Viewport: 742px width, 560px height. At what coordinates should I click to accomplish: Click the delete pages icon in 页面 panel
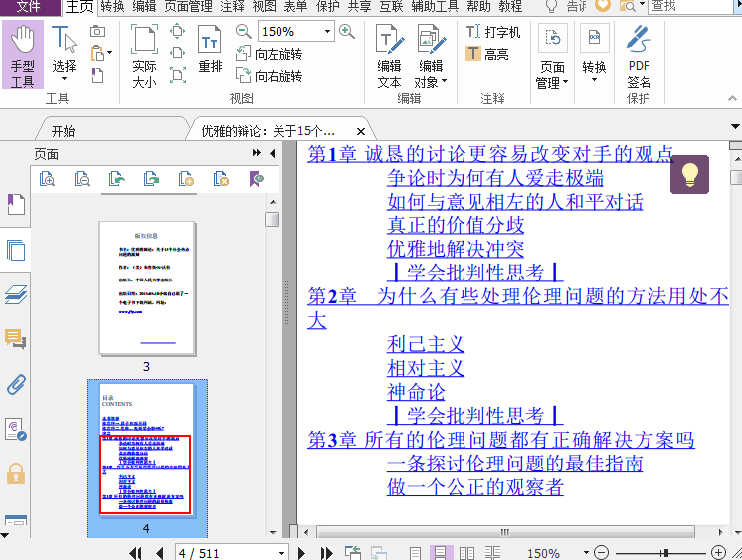click(221, 179)
